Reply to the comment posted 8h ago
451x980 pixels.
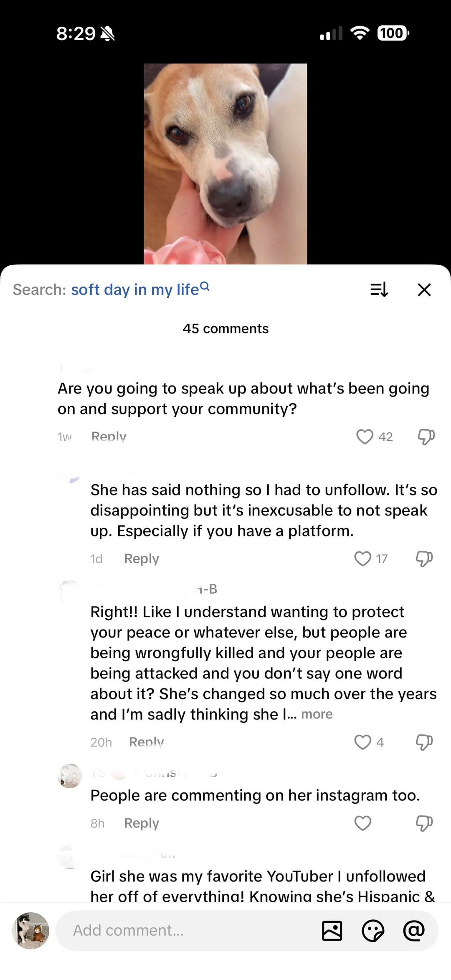142,823
